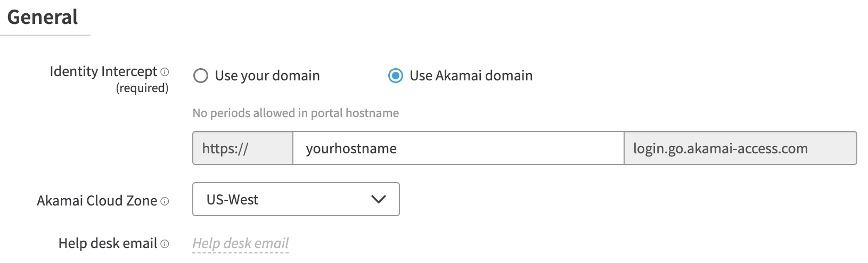Click the Akamai Cloud Zone info icon

point(165,201)
